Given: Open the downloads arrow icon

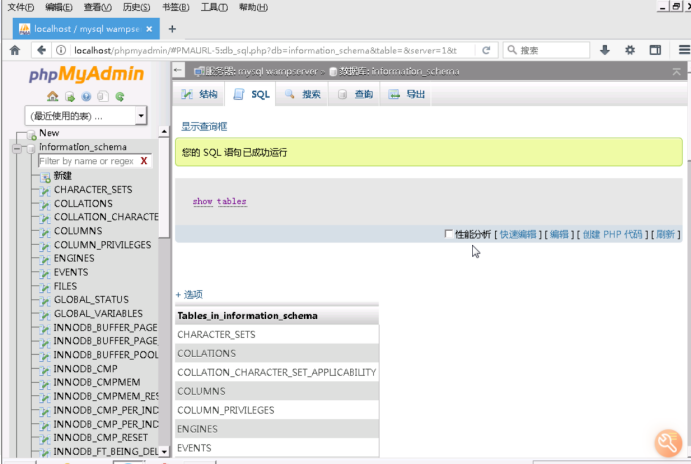Looking at the screenshot, I should 605,50.
